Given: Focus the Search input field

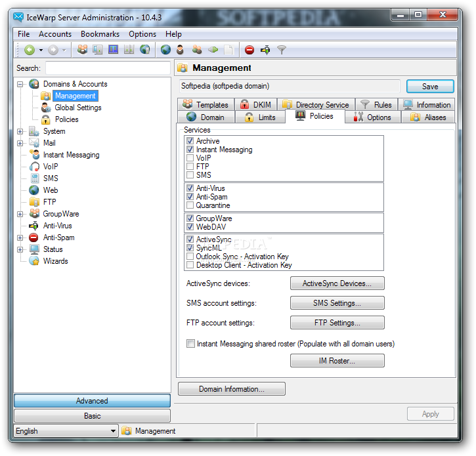Looking at the screenshot, I should (108, 68).
